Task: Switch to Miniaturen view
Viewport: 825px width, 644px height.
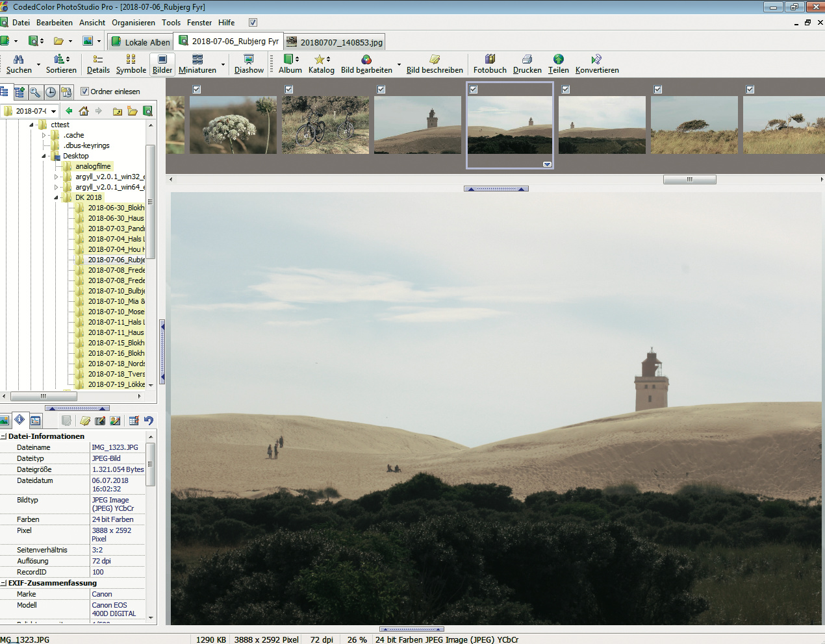Action: tap(197, 64)
